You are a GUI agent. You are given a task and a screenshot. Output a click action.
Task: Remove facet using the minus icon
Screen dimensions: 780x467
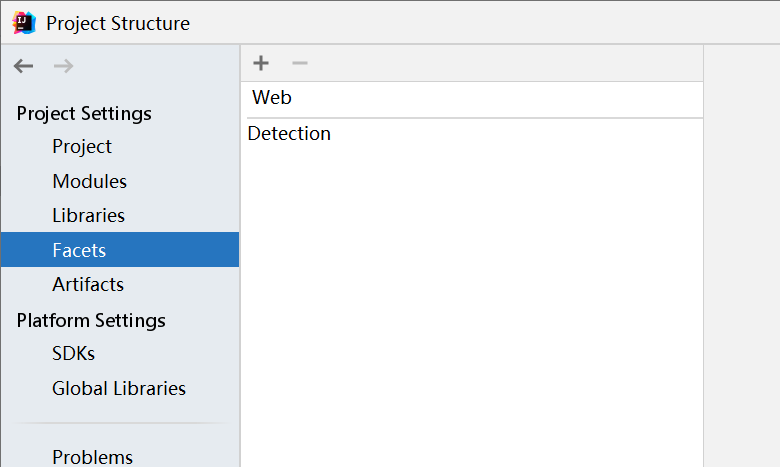coord(300,63)
